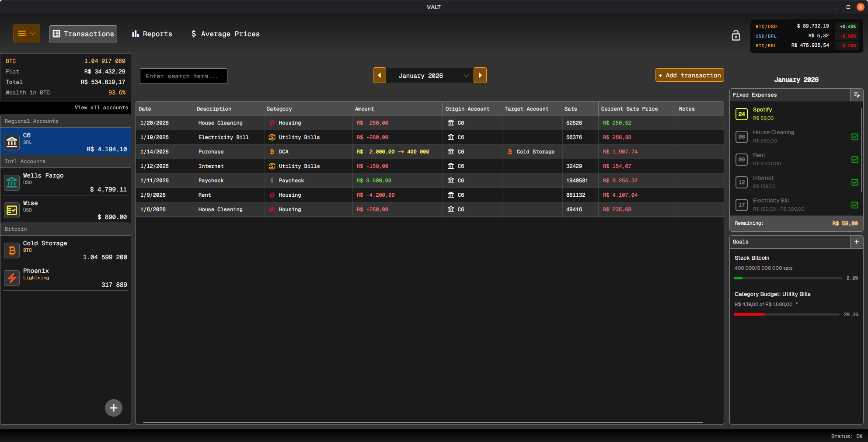Click the View all accounts link
The width and height of the screenshot is (868, 442).
click(101, 108)
